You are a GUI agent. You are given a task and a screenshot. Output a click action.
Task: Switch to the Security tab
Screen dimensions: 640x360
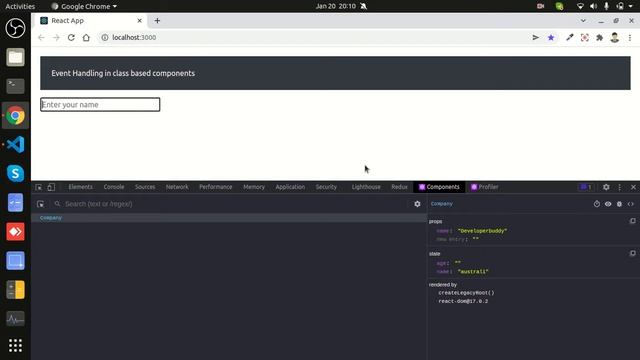pos(326,187)
